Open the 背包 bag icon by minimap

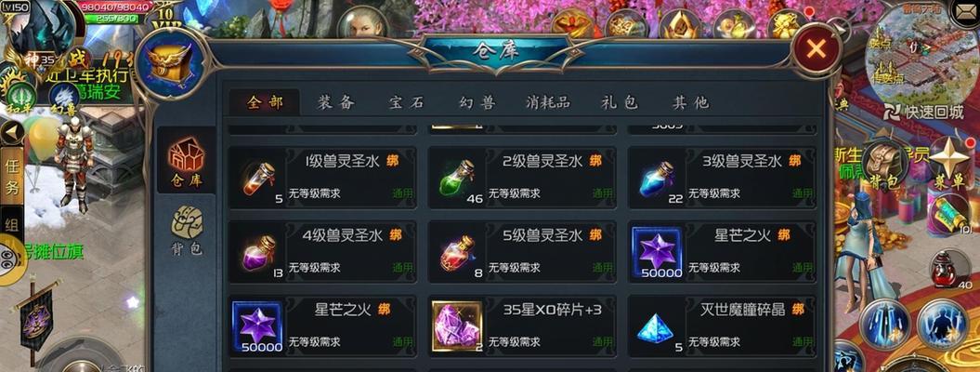click(883, 166)
